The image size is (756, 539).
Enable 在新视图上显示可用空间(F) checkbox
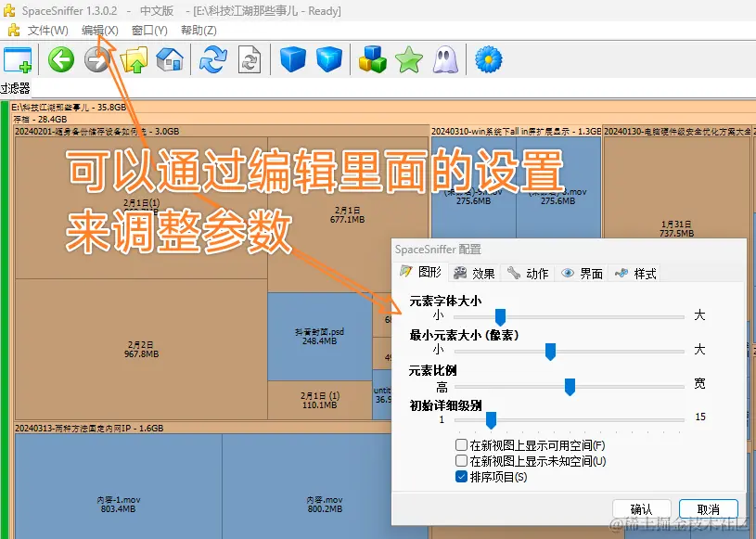(461, 444)
